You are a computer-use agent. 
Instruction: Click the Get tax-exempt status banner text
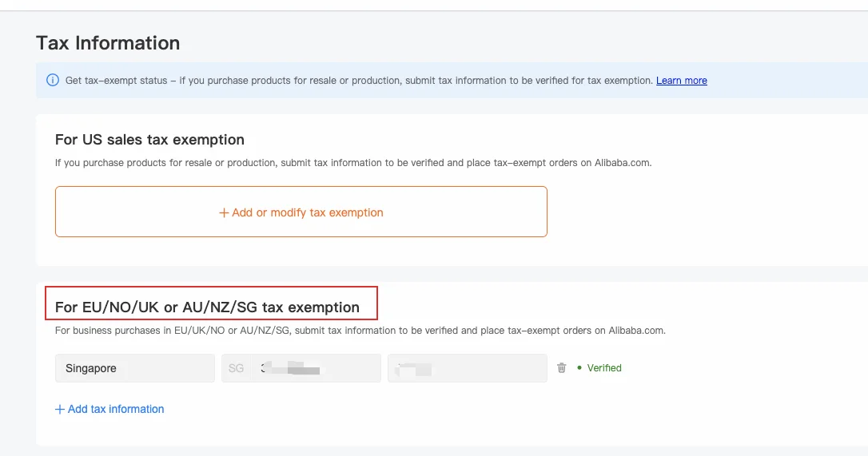coord(360,81)
